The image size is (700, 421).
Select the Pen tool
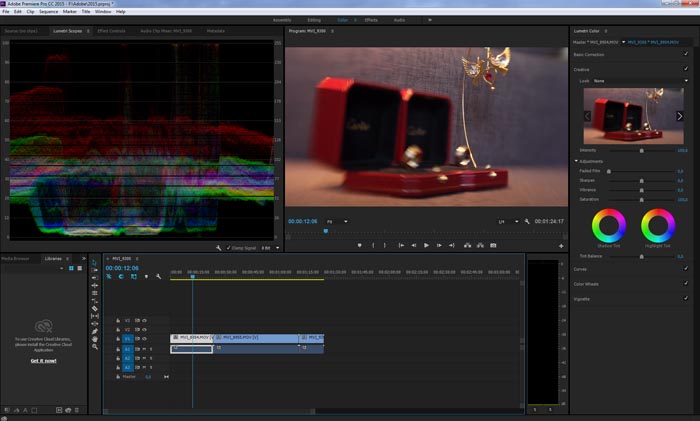[95, 331]
